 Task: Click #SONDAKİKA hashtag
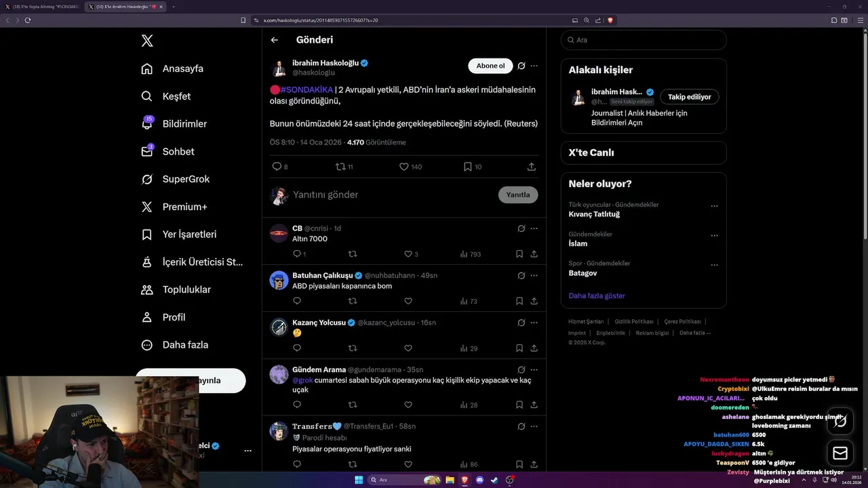307,89
